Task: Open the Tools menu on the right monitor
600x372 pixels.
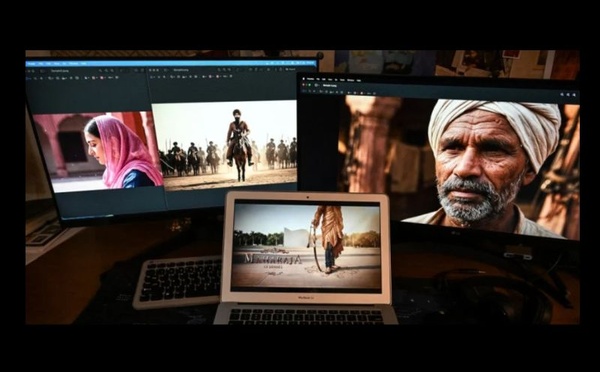Action: click(342, 80)
